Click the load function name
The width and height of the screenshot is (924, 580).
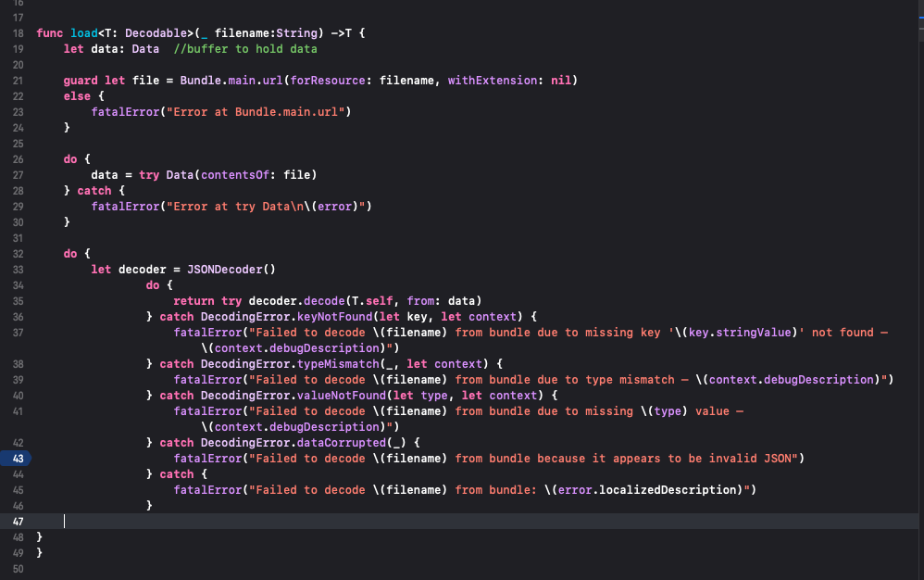coord(83,33)
